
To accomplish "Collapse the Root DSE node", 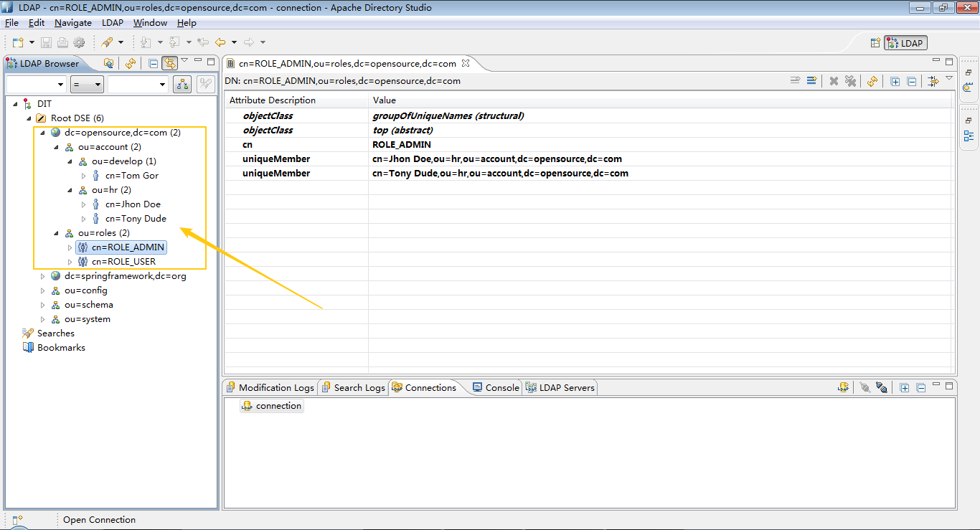I will pos(29,118).
